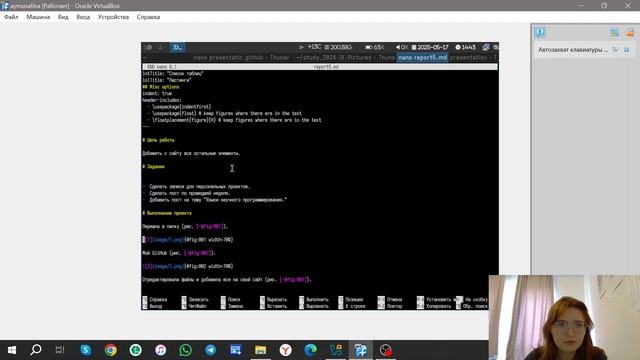640x360 pixels.
Task: Open the blue screen-capture app on the taskbar
Action: (236, 350)
